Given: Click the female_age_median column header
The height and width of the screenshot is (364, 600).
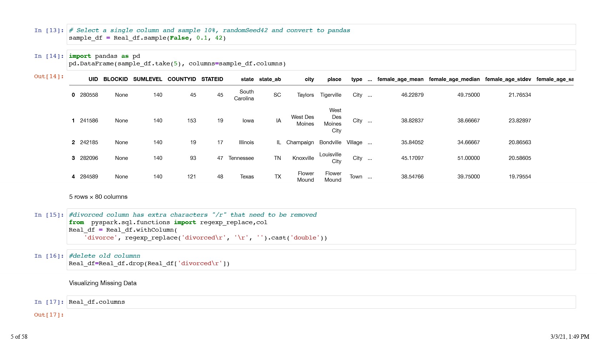Looking at the screenshot, I should 454,79.
